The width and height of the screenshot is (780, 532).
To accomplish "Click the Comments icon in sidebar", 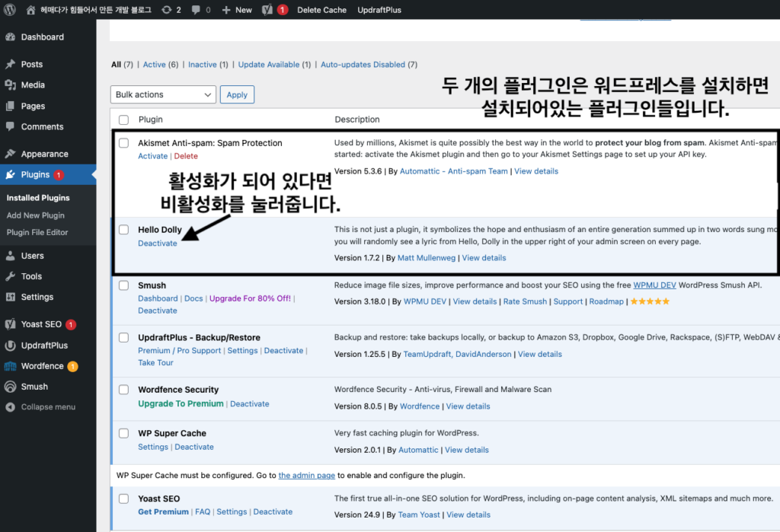I will [x=11, y=126].
